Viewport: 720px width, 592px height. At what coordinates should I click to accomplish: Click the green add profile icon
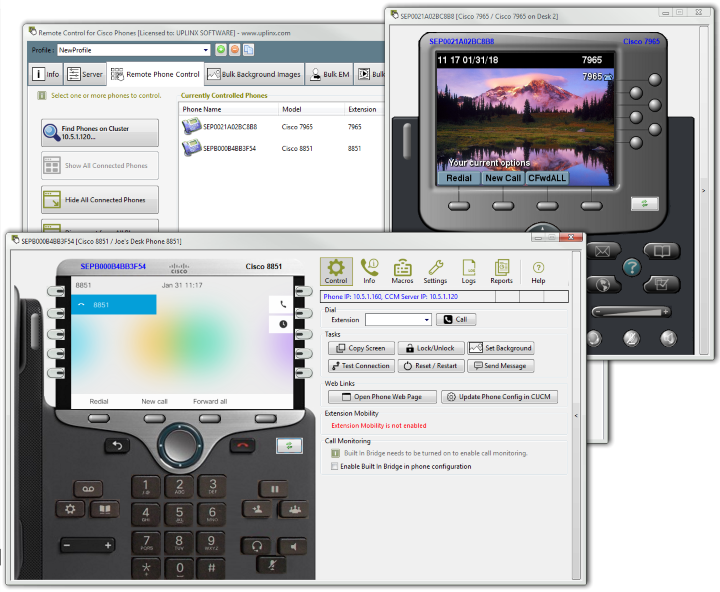(221, 50)
